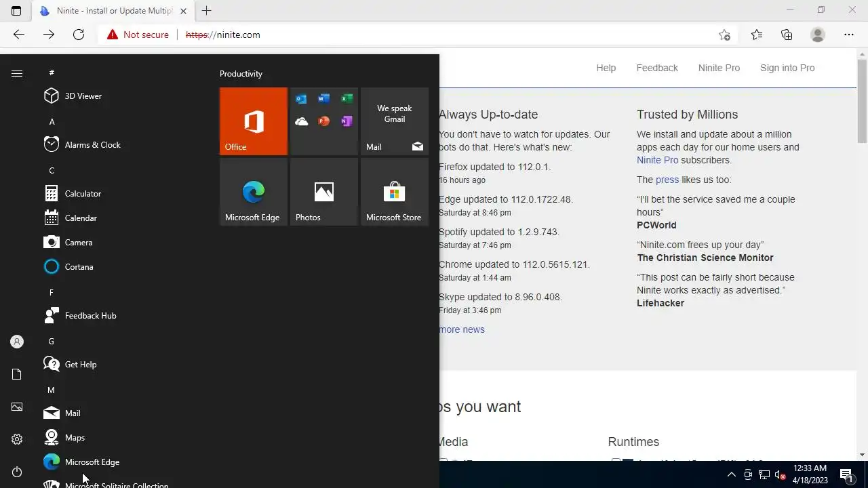
Task: Click the 'G' letter header in app list
Action: point(52,342)
